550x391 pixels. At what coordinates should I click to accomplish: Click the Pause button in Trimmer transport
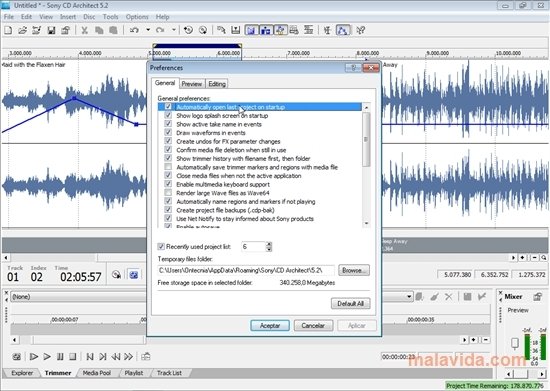click(x=60, y=357)
